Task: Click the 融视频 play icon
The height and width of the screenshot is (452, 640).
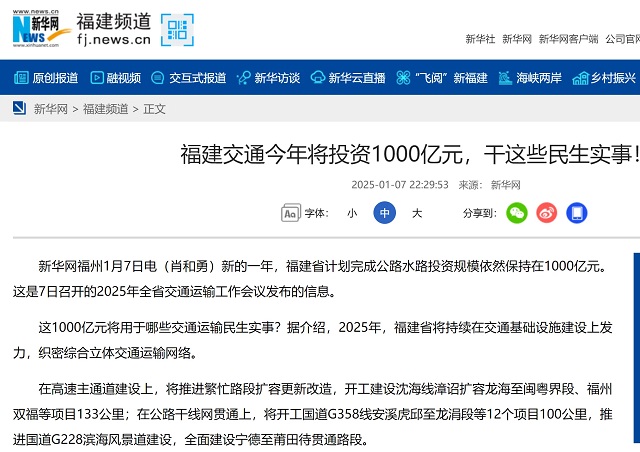Action: click(x=97, y=77)
